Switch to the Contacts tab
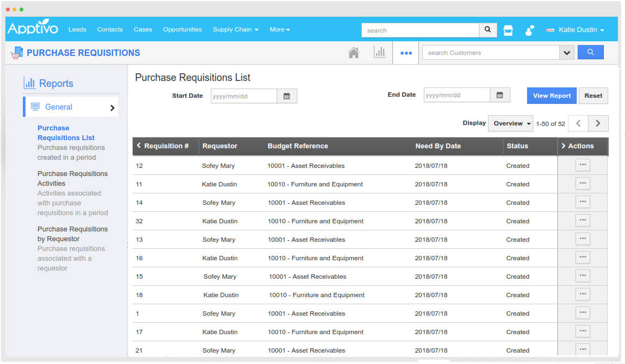625x364 pixels. [x=110, y=30]
